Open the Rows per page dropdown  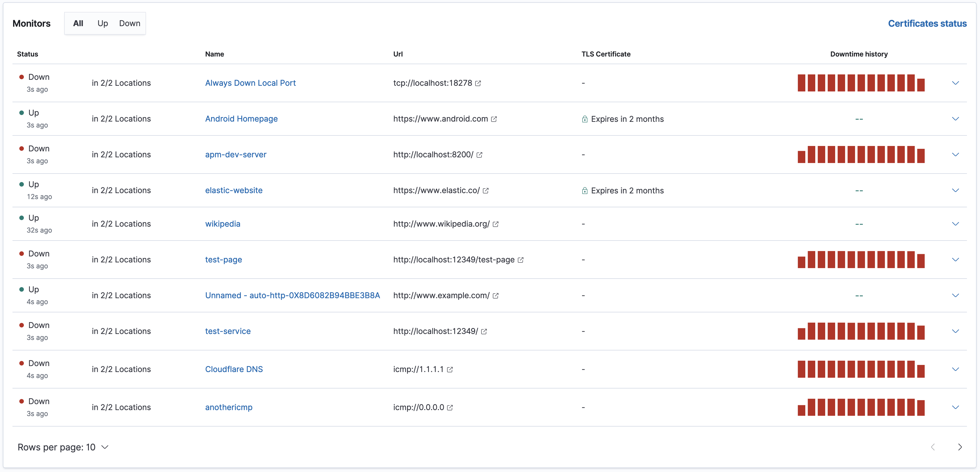tap(63, 447)
